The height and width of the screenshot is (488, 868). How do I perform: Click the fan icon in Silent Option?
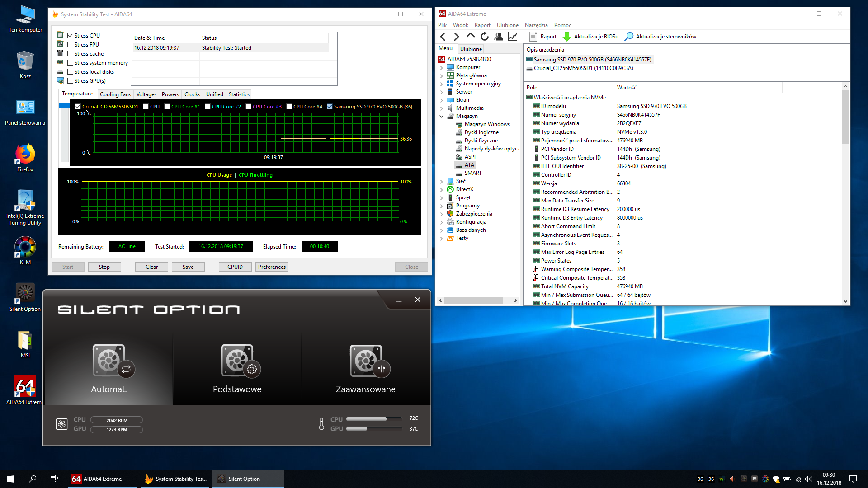62,424
